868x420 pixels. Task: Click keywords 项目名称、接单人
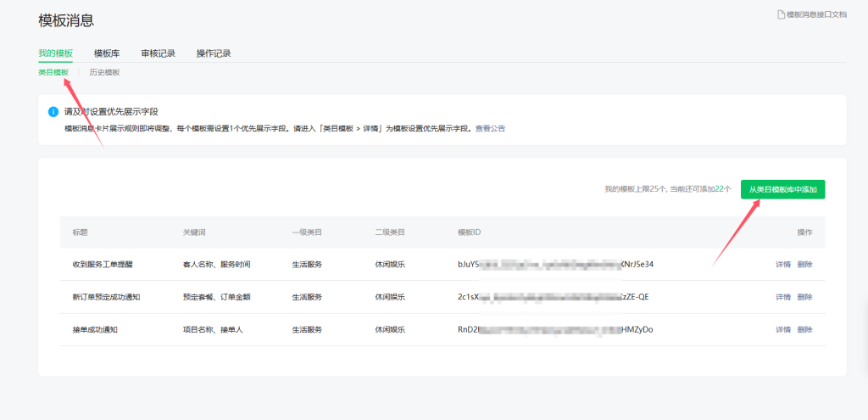(213, 330)
